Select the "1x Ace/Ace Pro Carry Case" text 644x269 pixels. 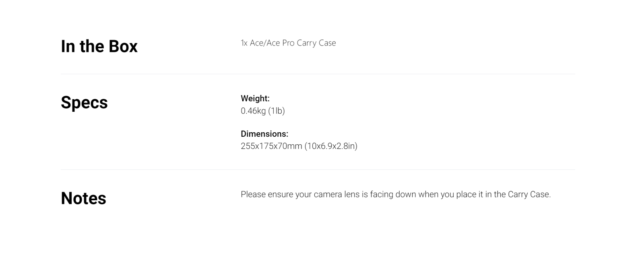(288, 43)
